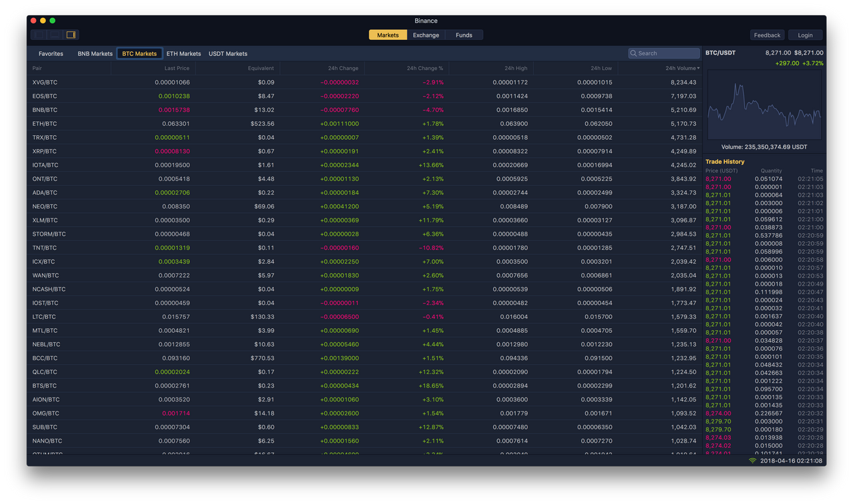Select XRP/BTC in the list
This screenshot has width=853, height=504.
tap(365, 151)
